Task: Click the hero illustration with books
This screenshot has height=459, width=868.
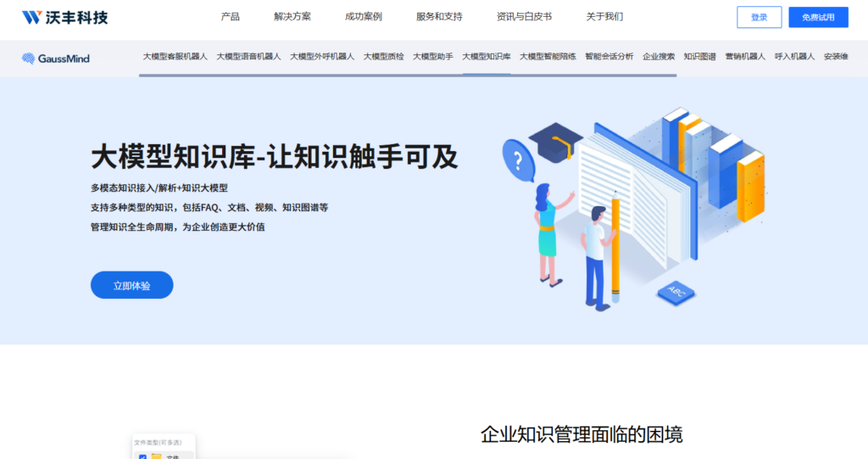Action: (634, 208)
